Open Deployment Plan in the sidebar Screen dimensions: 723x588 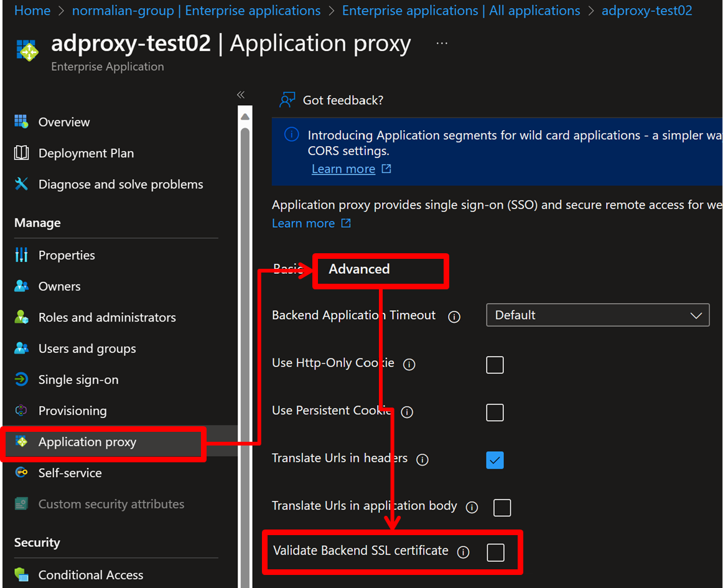[86, 152]
